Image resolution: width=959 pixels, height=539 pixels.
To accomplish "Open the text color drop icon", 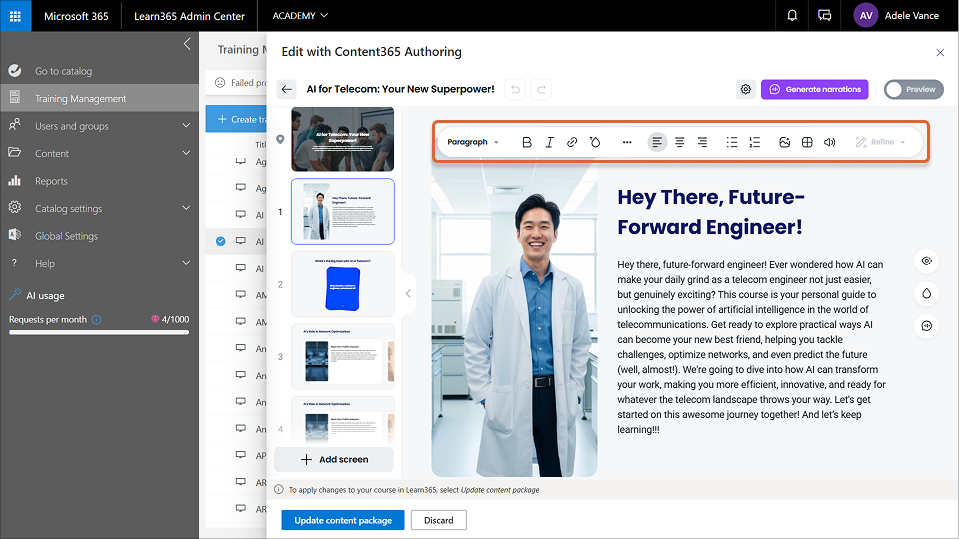I will tap(595, 142).
